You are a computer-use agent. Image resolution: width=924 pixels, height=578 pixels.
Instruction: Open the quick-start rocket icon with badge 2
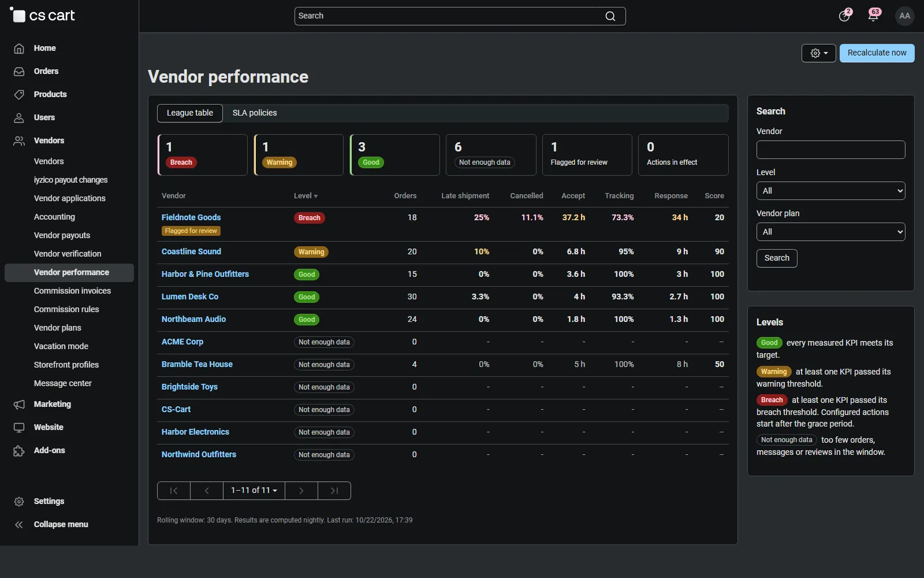[x=844, y=16]
